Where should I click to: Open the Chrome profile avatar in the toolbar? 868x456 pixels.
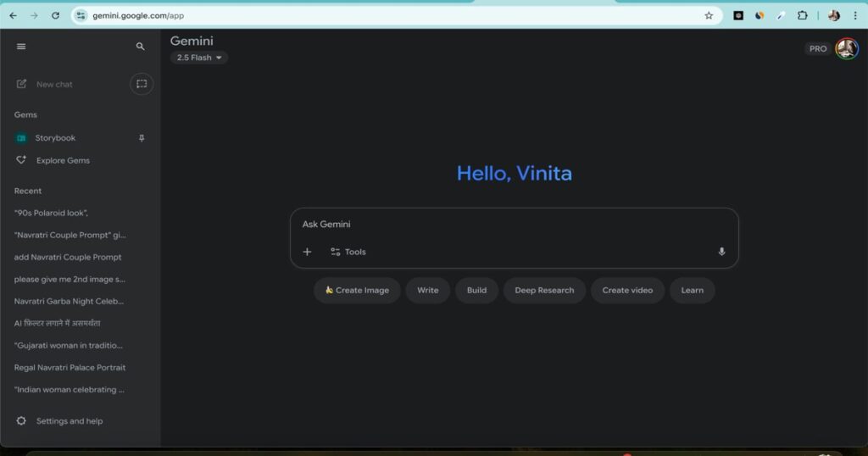[834, 15]
